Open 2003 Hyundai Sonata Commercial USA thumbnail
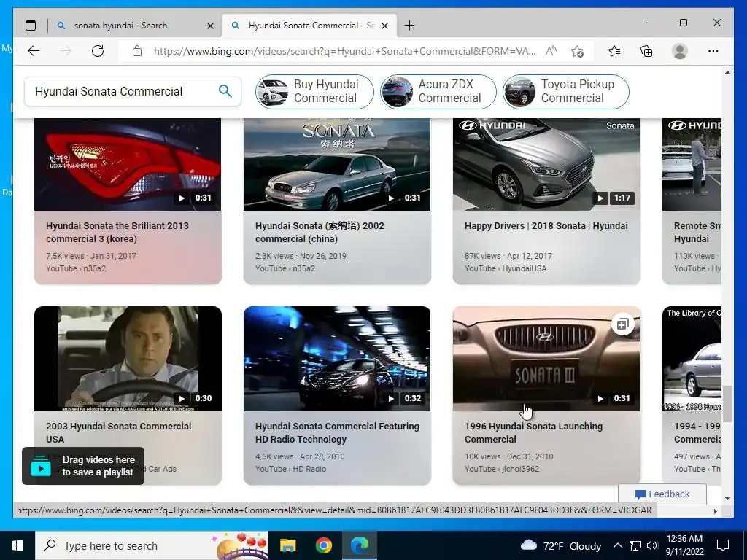The width and height of the screenshot is (747, 560). pyautogui.click(x=128, y=359)
